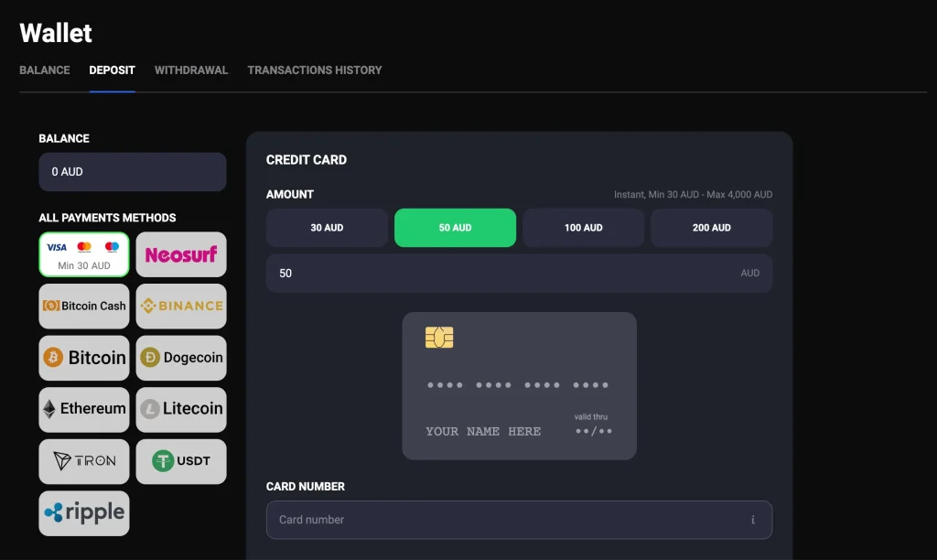937x560 pixels.
Task: Select the Visa/Mastercard payment tile
Action: (x=84, y=254)
